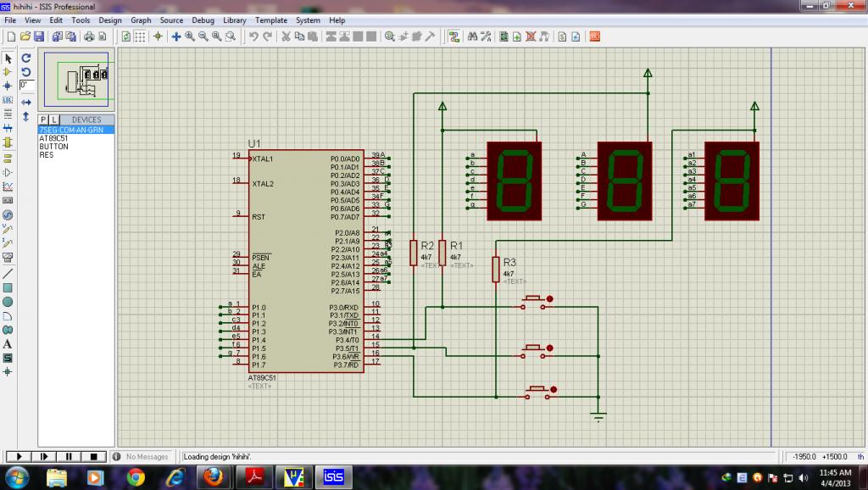
Task: Click the zoom in magnifier icon
Action: point(190,36)
